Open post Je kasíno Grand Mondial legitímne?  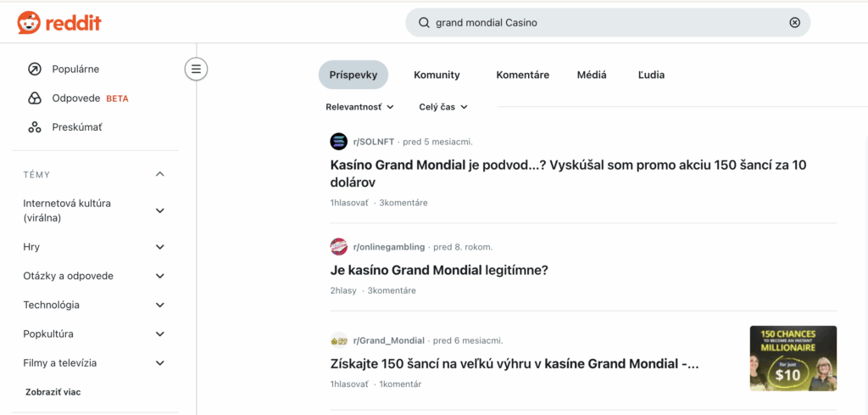tap(439, 270)
